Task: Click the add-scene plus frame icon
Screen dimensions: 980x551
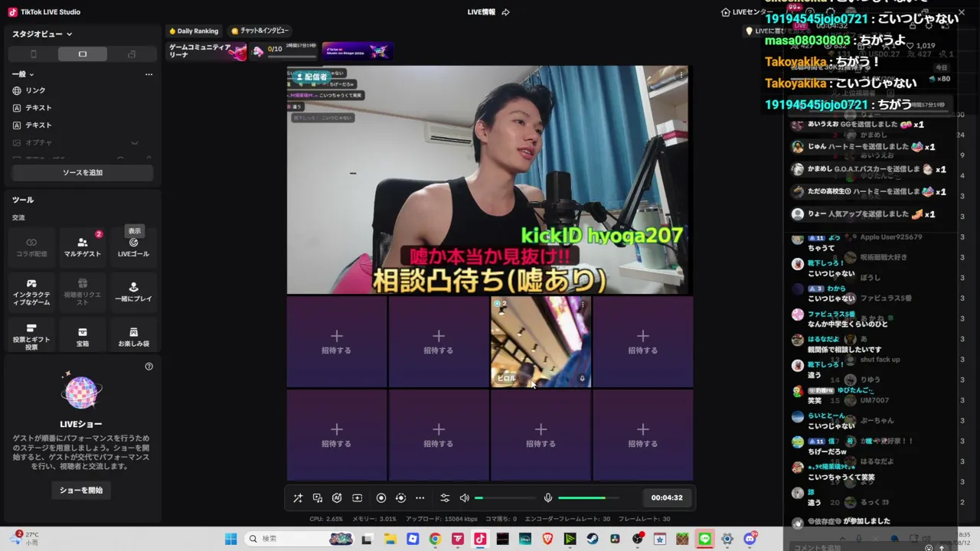Action: 357,498
